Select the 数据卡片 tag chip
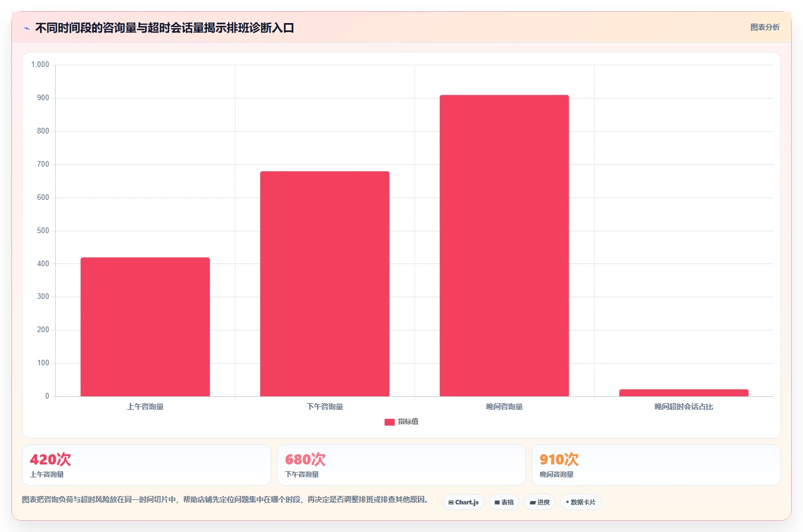The height and width of the screenshot is (532, 803). coord(581,502)
